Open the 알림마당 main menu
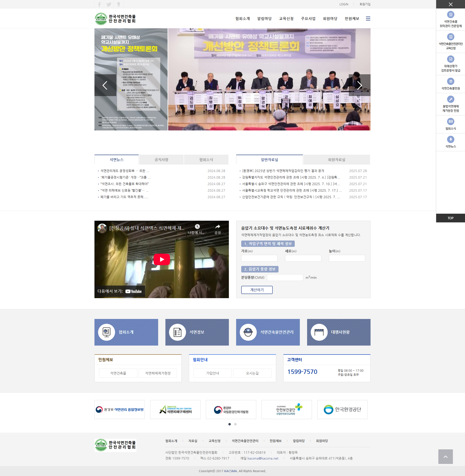465x476 pixels. (x=264, y=19)
